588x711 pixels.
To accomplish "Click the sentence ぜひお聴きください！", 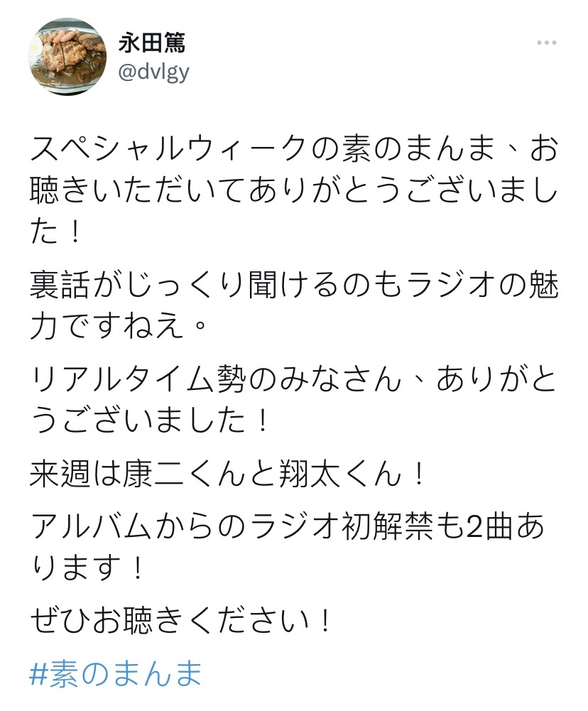I will tap(180, 622).
